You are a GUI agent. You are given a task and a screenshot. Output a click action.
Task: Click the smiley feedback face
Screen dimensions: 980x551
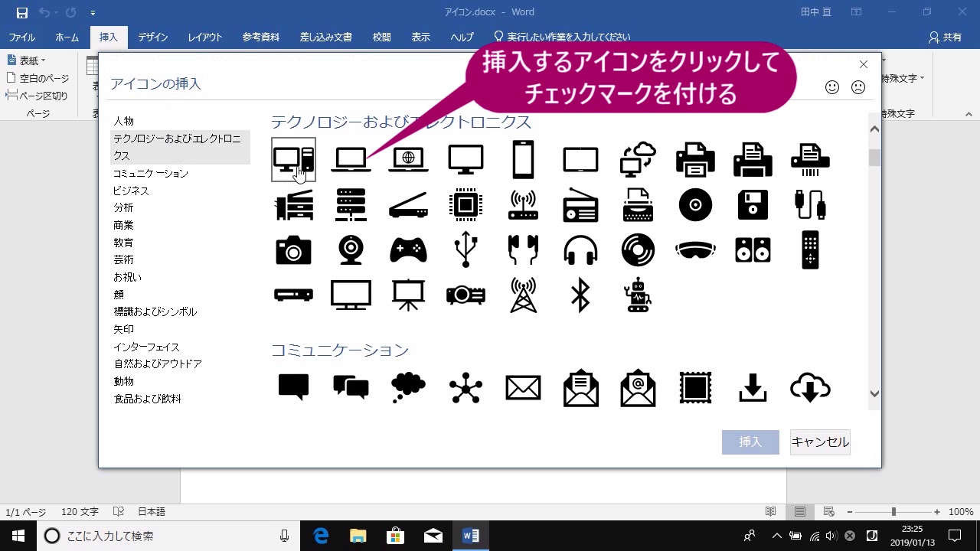(832, 87)
